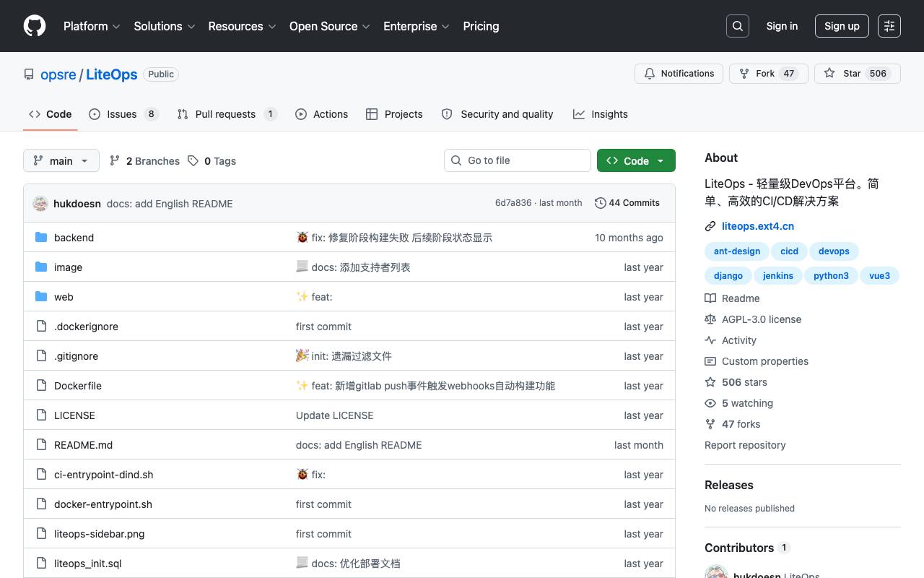Click hukdoesn's avatar in the commit bar
924x578 pixels.
pyautogui.click(x=40, y=204)
